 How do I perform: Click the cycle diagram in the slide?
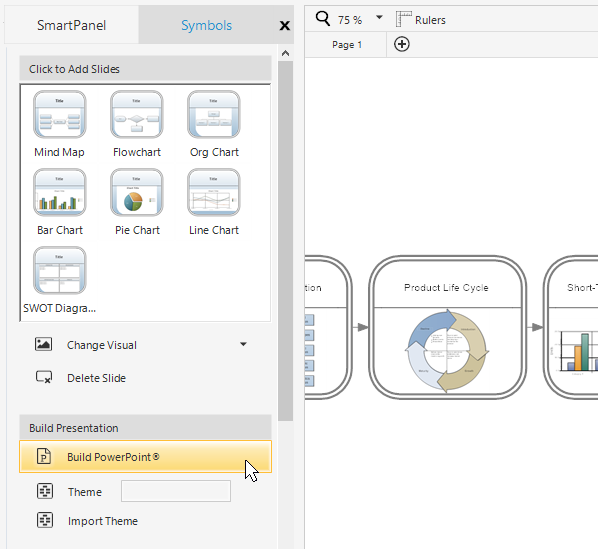(x=447, y=351)
